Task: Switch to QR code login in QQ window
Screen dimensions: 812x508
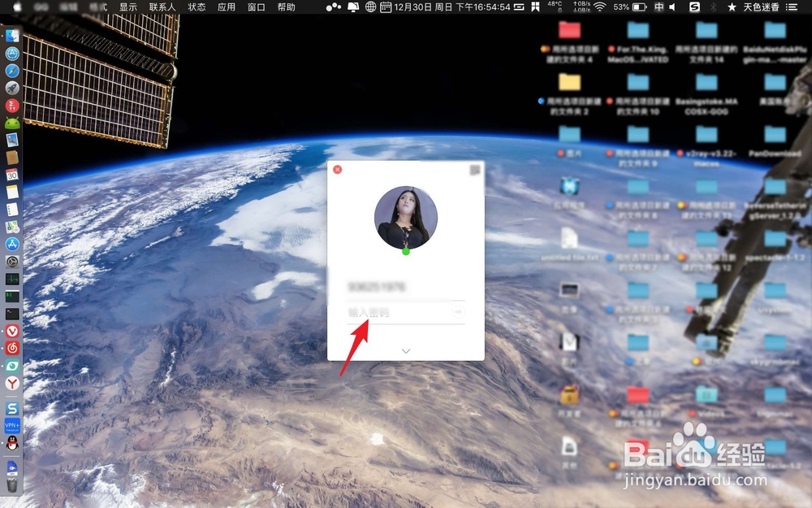Action: click(475, 170)
